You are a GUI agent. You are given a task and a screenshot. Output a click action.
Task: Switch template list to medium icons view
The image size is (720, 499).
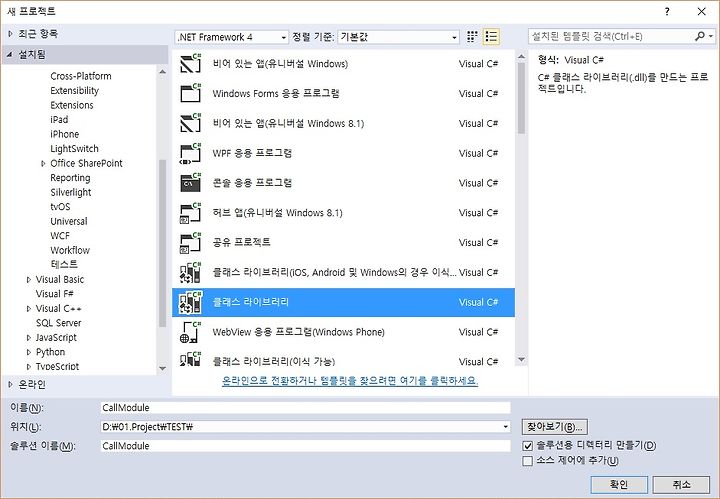[x=472, y=37]
